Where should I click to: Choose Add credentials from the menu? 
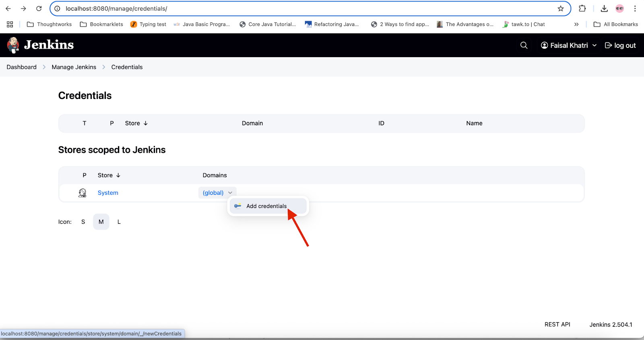click(x=268, y=206)
